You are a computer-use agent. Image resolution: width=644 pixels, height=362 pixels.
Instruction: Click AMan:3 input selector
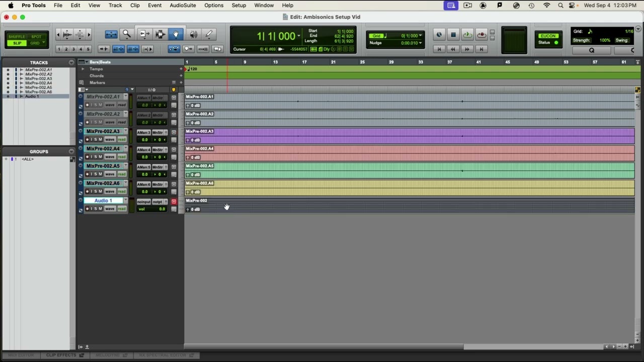(x=144, y=132)
